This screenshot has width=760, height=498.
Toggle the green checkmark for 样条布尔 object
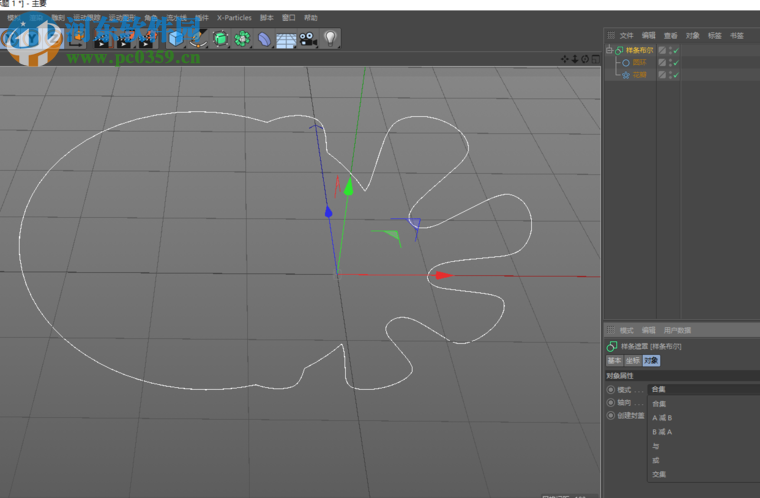tap(676, 50)
